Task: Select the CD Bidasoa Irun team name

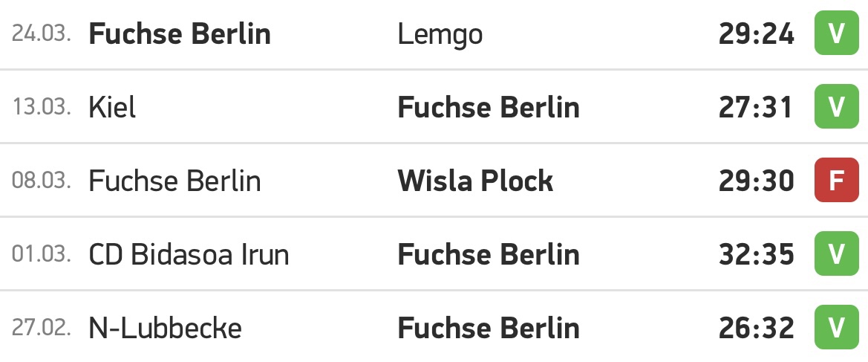Action: click(x=189, y=254)
